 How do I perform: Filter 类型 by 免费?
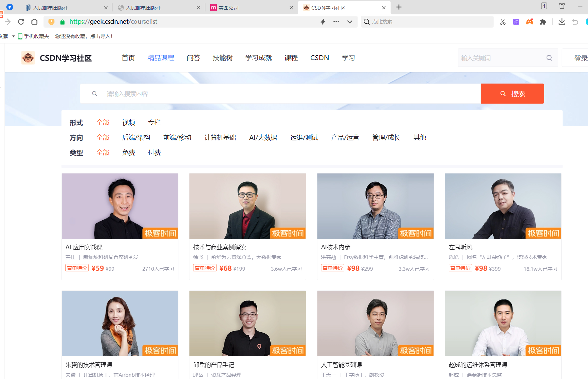pyautogui.click(x=129, y=153)
